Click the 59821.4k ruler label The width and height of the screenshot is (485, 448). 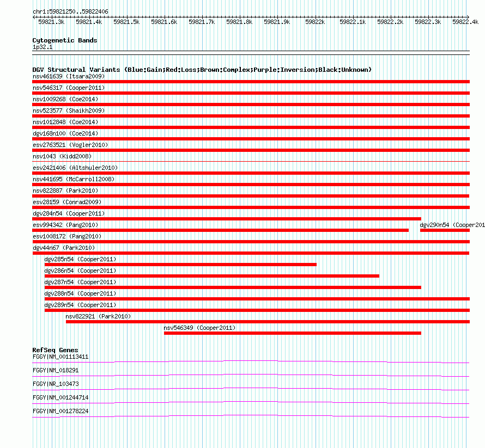89,22
